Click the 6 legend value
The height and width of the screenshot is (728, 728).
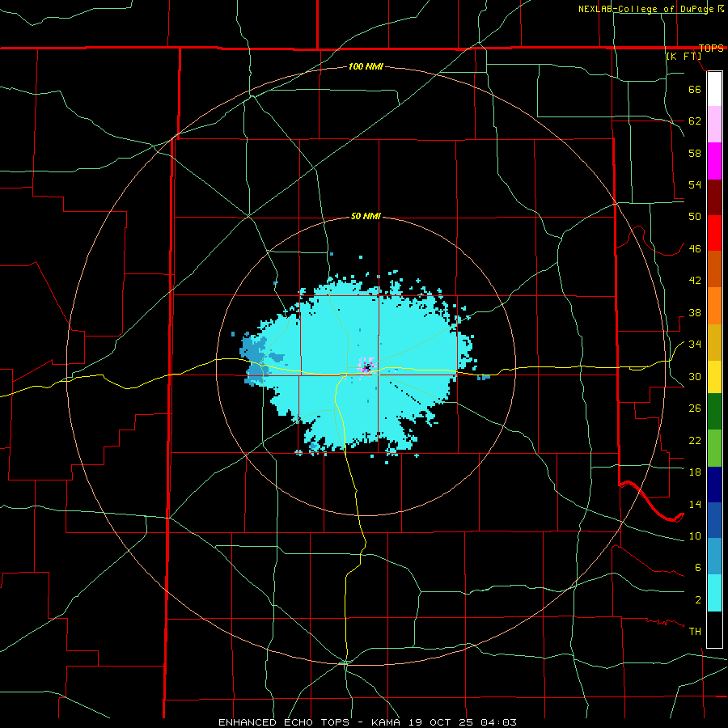[x=698, y=568]
